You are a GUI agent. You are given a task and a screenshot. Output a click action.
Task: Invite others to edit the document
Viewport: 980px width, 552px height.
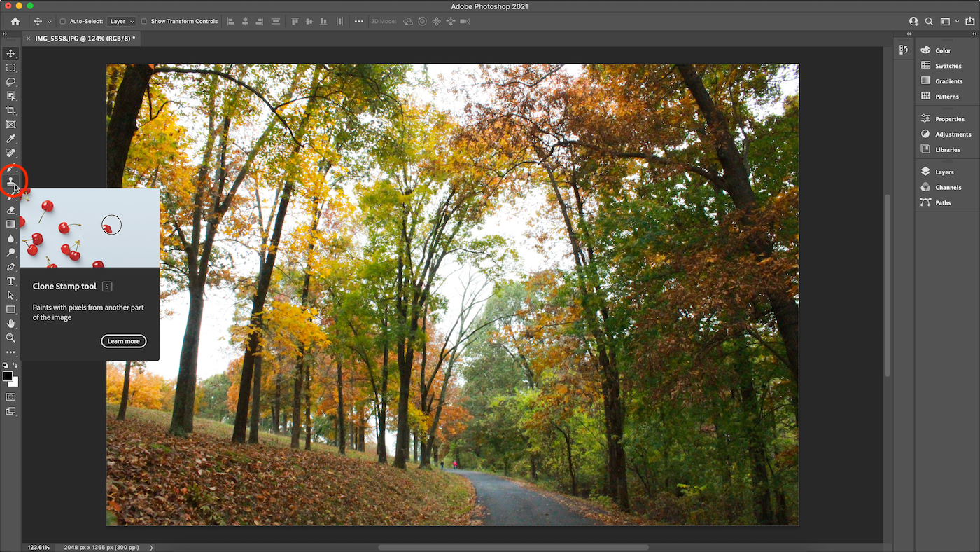[913, 22]
